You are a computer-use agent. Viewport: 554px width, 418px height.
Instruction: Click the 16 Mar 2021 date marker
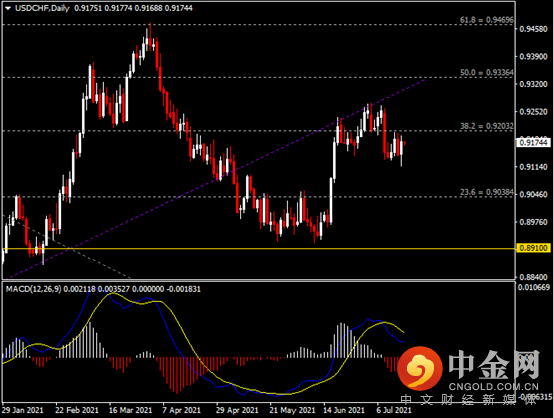pyautogui.click(x=130, y=410)
